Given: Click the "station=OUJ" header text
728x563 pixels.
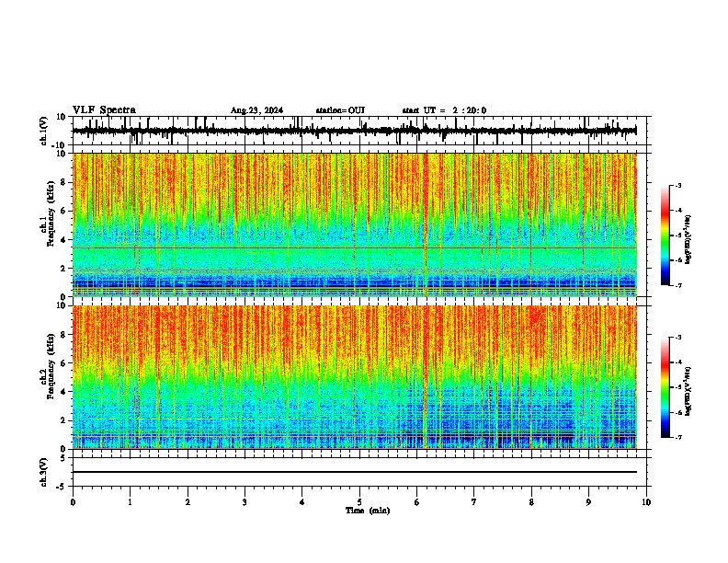Looking at the screenshot, I should [340, 110].
